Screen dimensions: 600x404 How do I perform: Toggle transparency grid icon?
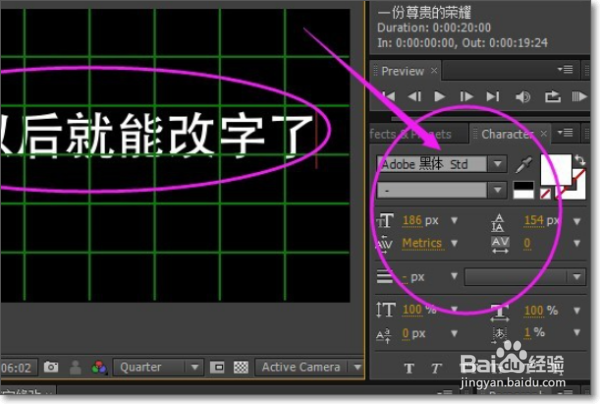[241, 368]
